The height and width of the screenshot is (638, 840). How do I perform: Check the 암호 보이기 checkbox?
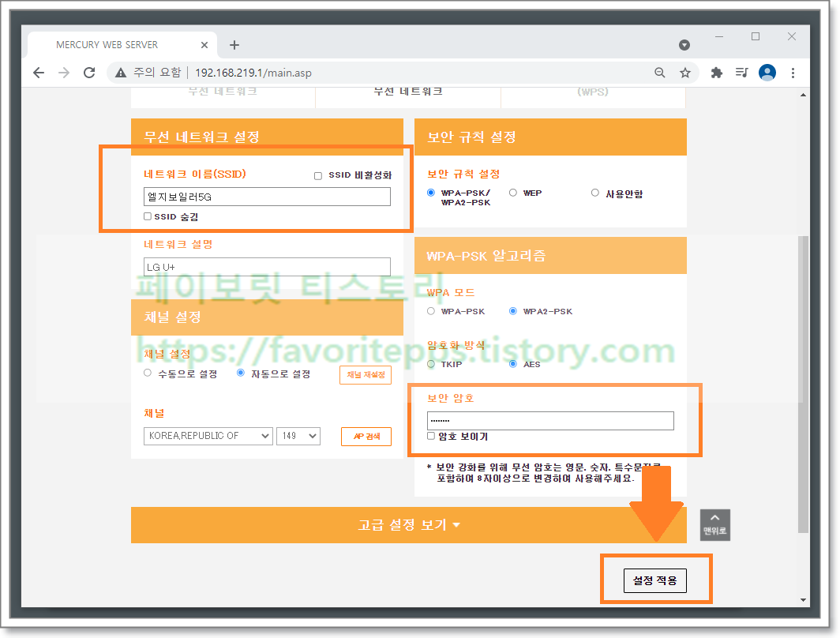[431, 436]
